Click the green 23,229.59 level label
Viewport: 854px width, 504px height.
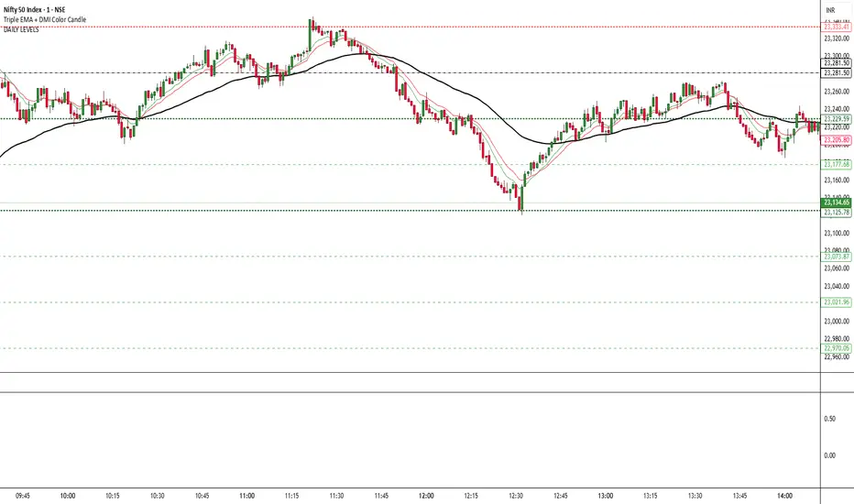(836, 119)
